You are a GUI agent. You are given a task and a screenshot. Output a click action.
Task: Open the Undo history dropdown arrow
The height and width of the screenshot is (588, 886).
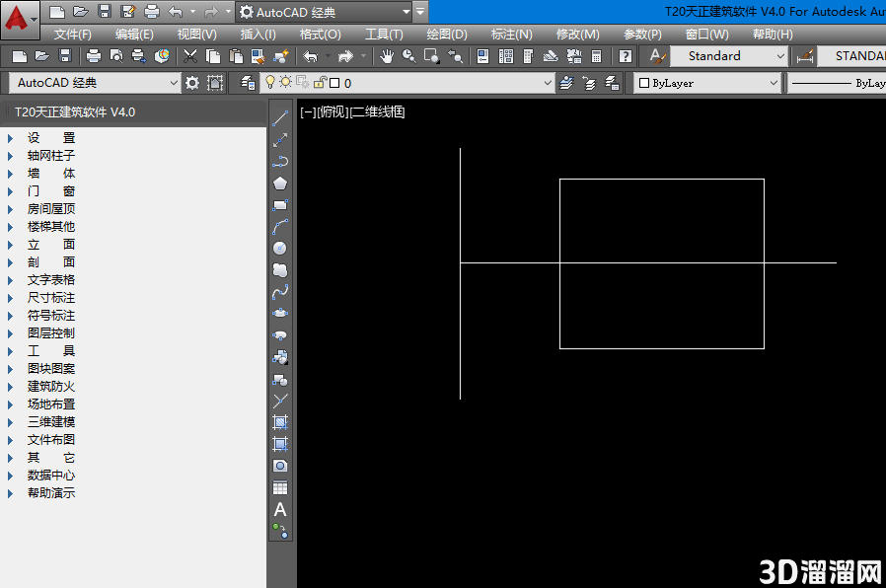click(328, 56)
